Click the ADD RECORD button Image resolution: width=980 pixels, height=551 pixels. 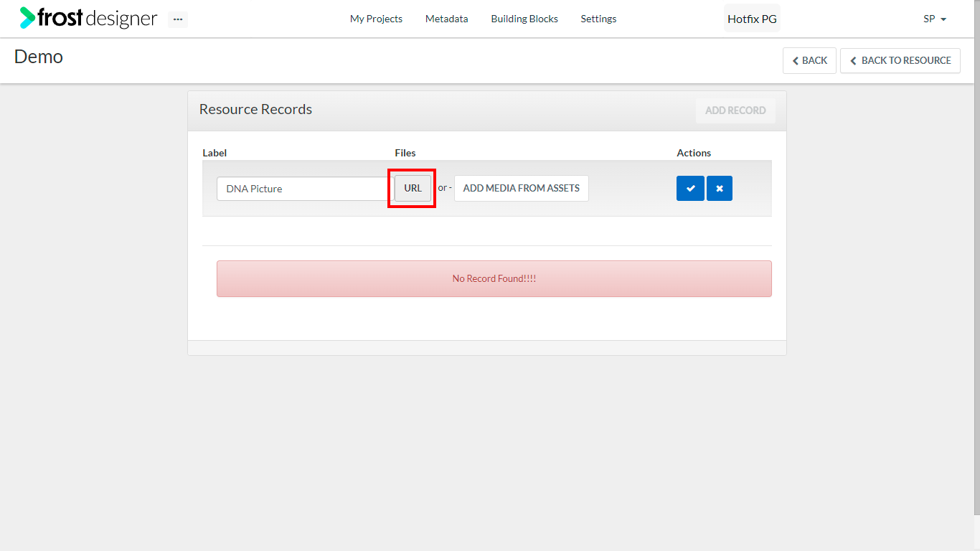[x=735, y=110]
